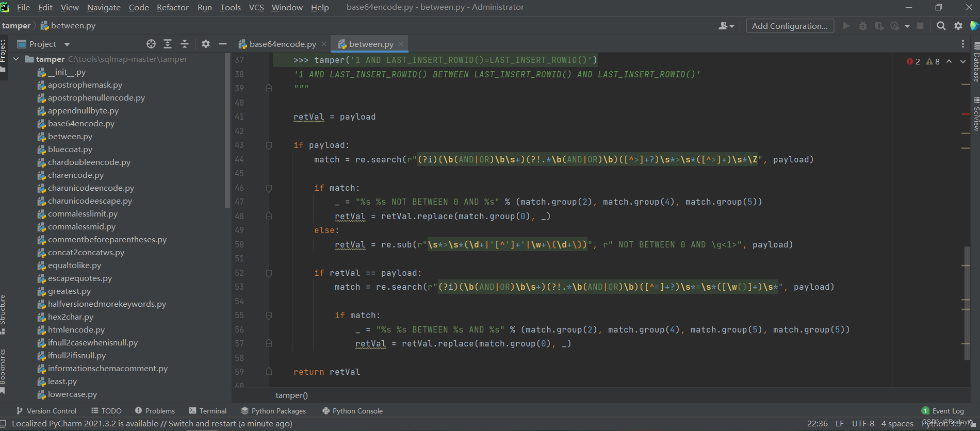Screen dimensions: 980x431
Task: Collapse the tamper root folder
Action: (16, 59)
